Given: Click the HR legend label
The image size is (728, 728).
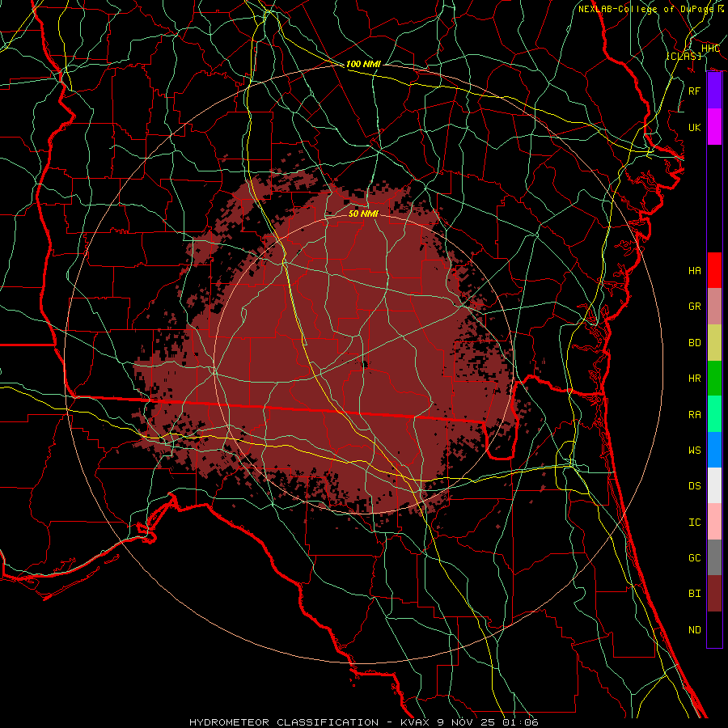Looking at the screenshot, I should (694, 379).
